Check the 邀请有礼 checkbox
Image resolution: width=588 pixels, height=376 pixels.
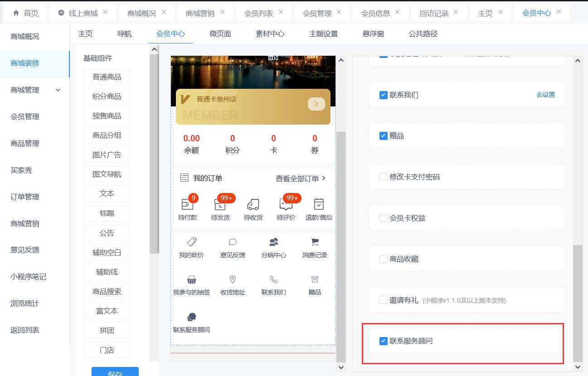384,300
